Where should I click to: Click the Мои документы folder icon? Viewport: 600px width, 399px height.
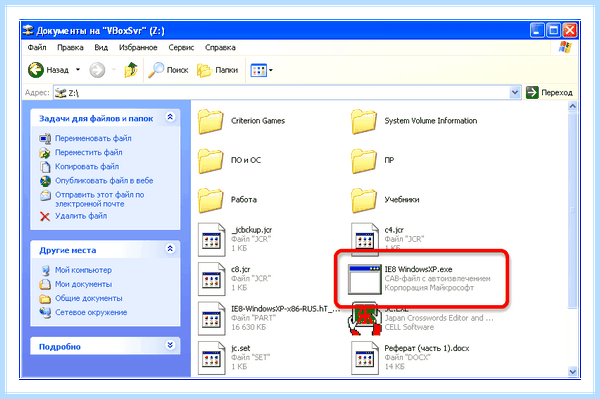pyautogui.click(x=45, y=285)
